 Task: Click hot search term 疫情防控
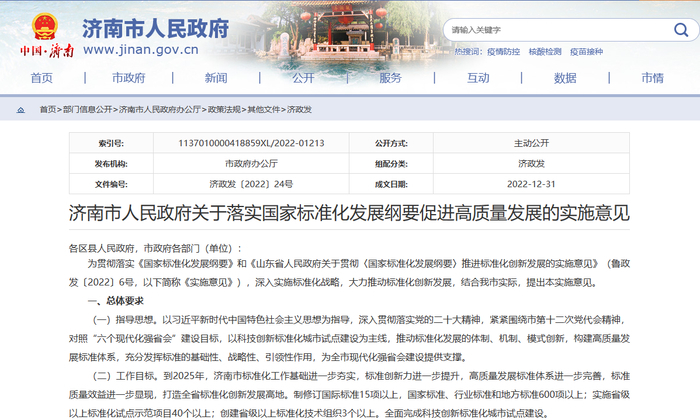click(x=504, y=52)
